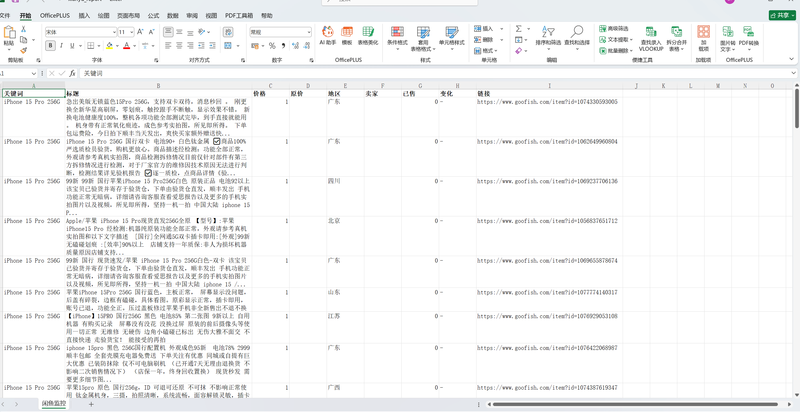Viewport: 800px width, 412px height.
Task: Click the PDF转换 icon
Action: pos(748,32)
